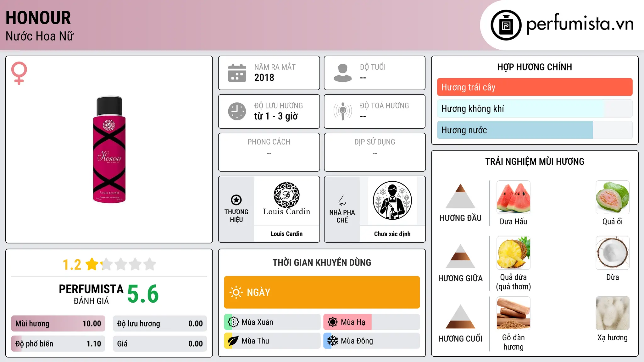
Task: Click the green 5.6 Perfumista score
Action: pyautogui.click(x=143, y=294)
